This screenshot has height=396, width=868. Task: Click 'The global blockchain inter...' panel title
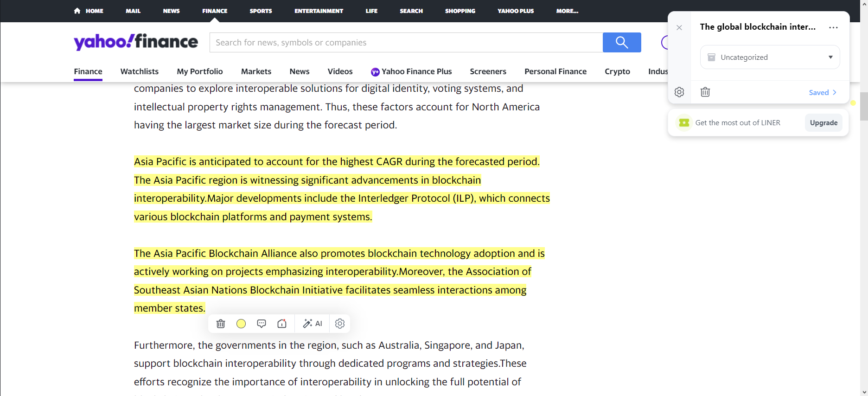(758, 27)
